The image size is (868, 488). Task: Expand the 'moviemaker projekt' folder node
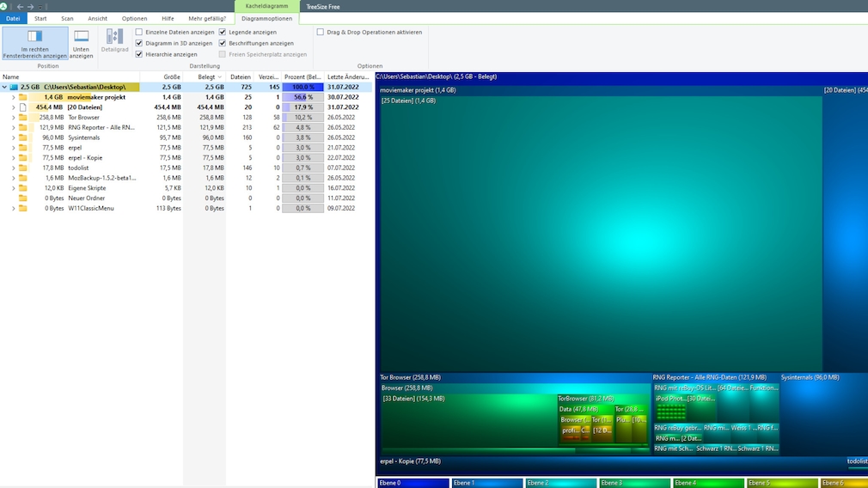click(x=13, y=97)
